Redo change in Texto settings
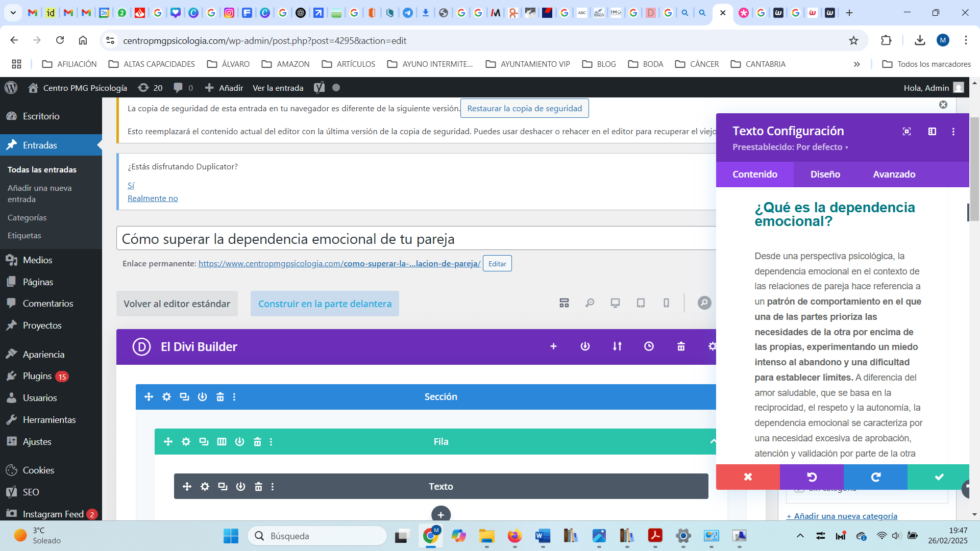The height and width of the screenshot is (551, 980). pyautogui.click(x=875, y=477)
